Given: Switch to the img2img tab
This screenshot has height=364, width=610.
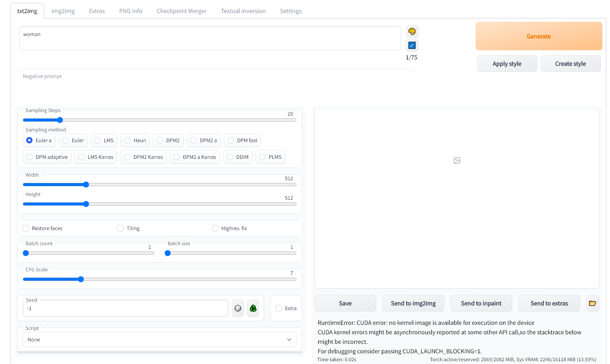Looking at the screenshot, I should (x=63, y=11).
